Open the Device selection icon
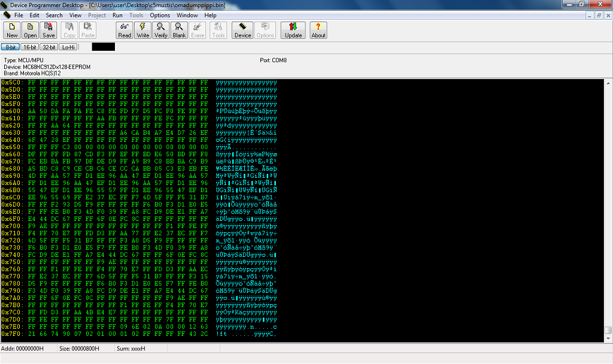Image resolution: width=613 pixels, height=364 pixels. 242,30
